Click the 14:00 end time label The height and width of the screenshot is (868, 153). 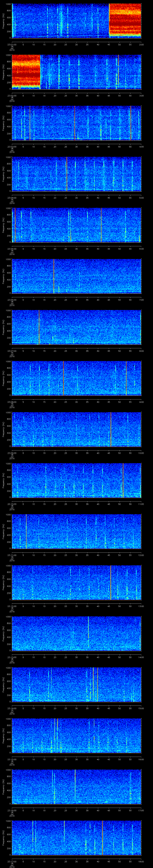click(x=141, y=657)
